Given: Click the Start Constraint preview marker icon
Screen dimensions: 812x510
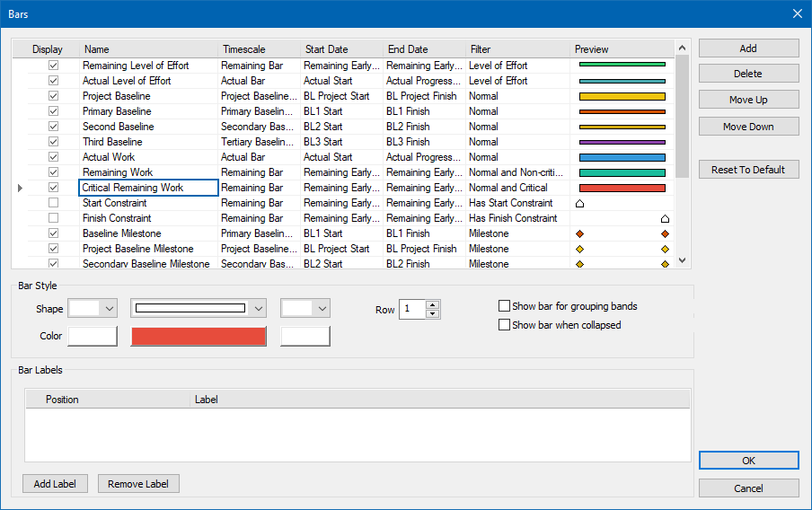Looking at the screenshot, I should pos(579,204).
